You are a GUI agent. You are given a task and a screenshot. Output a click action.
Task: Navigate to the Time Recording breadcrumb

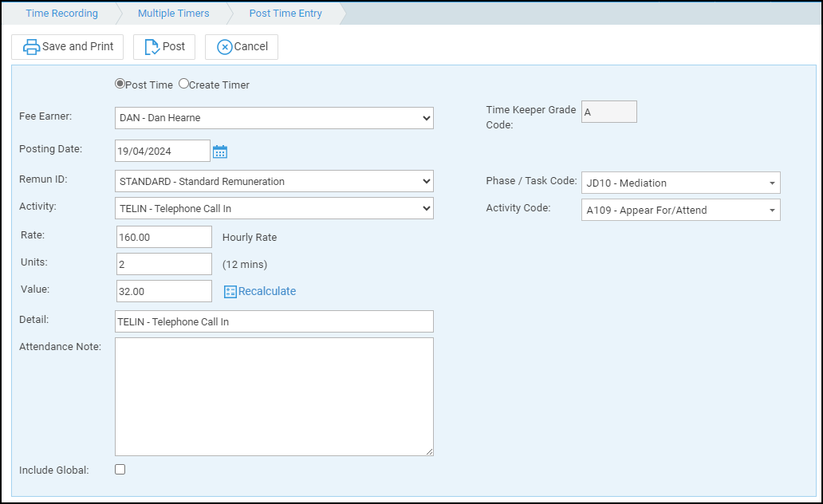click(x=61, y=13)
